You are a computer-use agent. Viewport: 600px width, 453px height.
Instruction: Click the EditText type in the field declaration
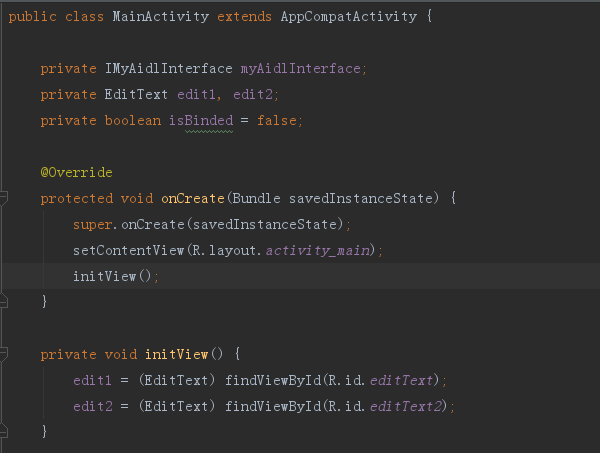click(x=136, y=95)
